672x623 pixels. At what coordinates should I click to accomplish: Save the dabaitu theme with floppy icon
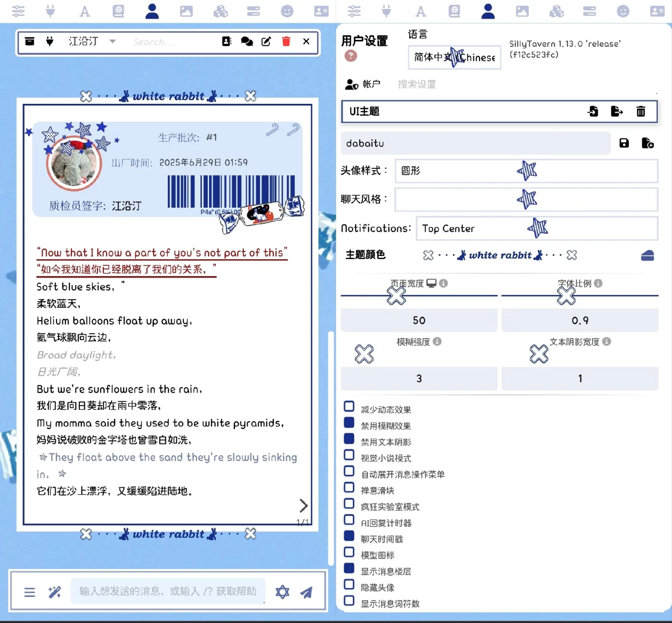coord(624,143)
